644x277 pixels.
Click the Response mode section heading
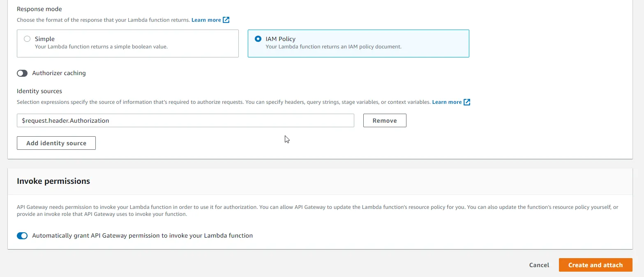coord(39,9)
